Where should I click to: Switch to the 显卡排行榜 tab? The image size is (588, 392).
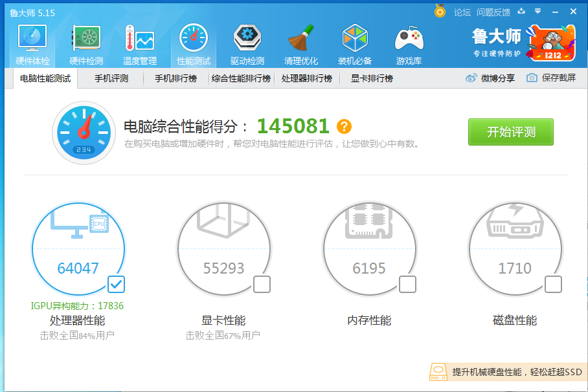[372, 78]
